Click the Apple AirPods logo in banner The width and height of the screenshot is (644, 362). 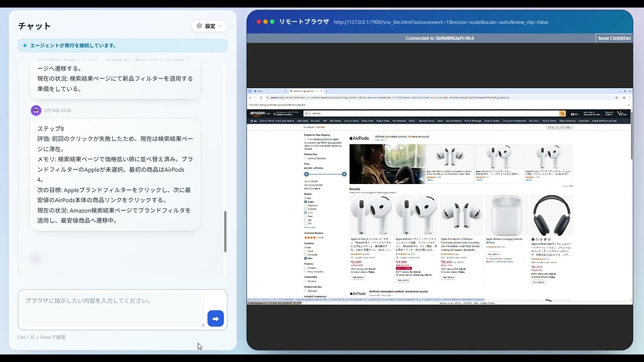[359, 138]
